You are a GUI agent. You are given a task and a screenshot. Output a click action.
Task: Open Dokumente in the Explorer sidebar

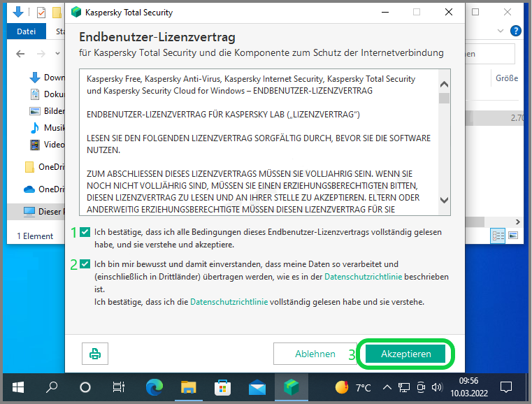tap(48, 94)
